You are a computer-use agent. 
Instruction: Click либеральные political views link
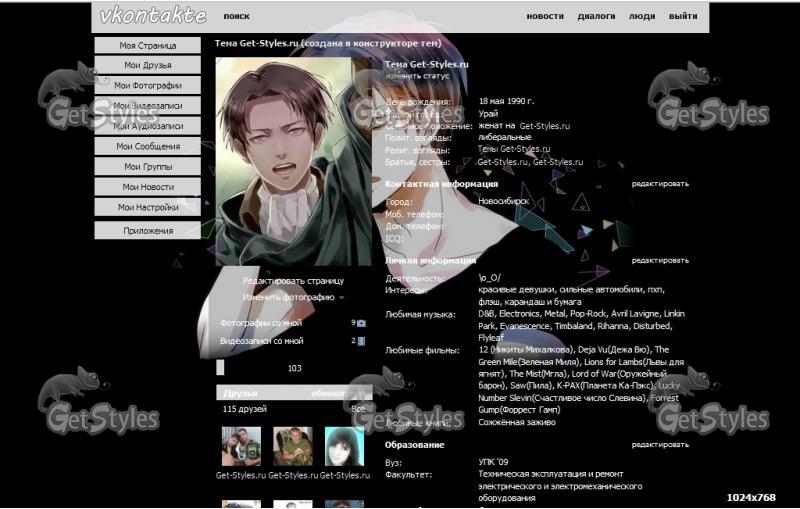[505, 137]
